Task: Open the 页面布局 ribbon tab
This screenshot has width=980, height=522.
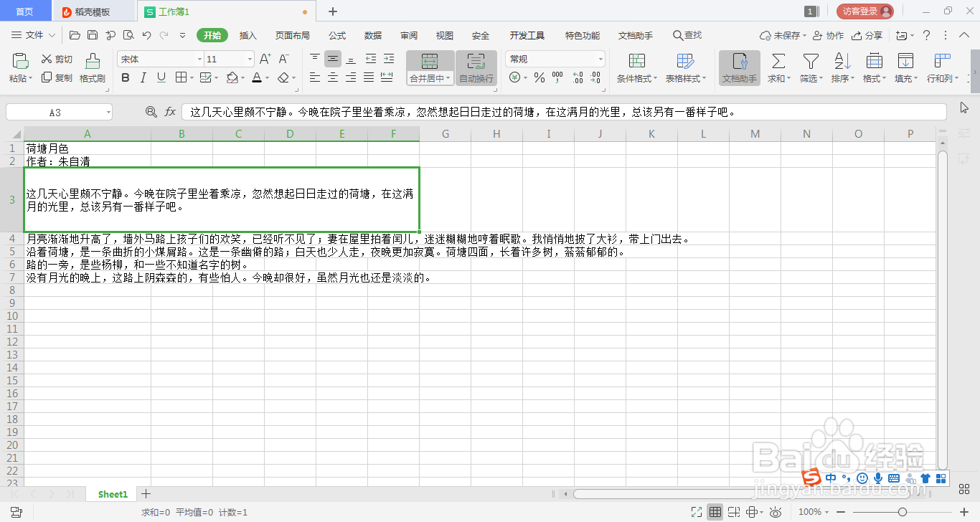Action: [x=293, y=35]
